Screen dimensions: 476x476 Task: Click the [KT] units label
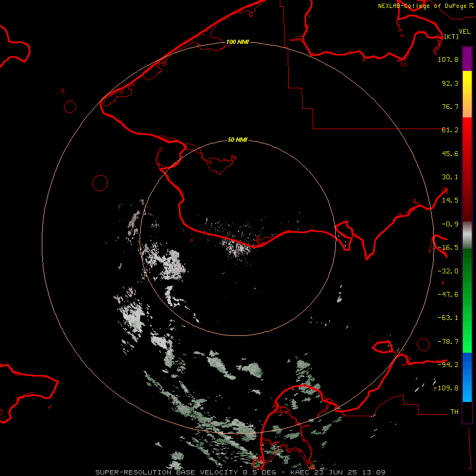tap(451, 36)
